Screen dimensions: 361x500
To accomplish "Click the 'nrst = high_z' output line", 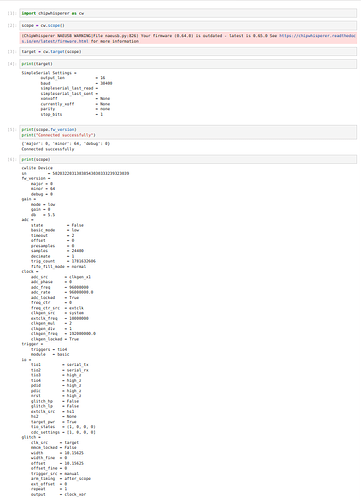I will [x=56, y=396].
